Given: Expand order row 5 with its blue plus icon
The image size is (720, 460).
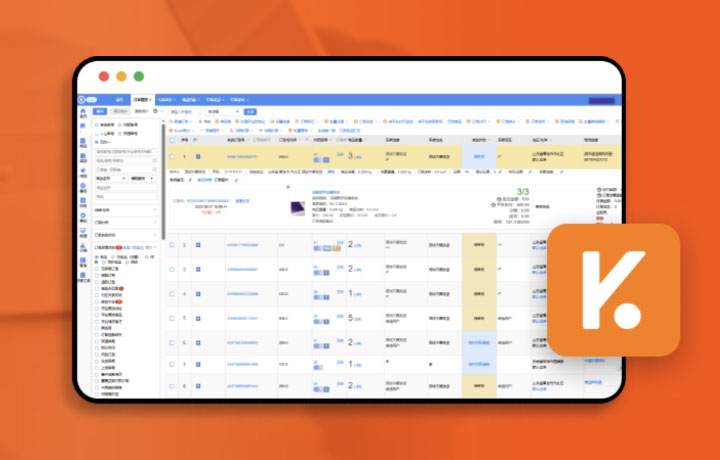Looking at the screenshot, I should [x=198, y=318].
